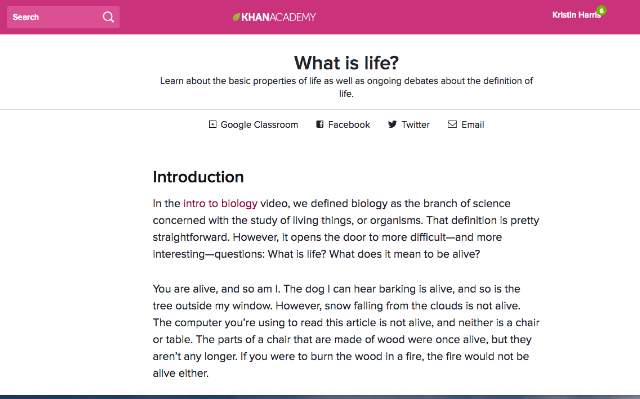The height and width of the screenshot is (399, 640).
Task: Open the Kristin Harris account menu
Action: click(576, 15)
